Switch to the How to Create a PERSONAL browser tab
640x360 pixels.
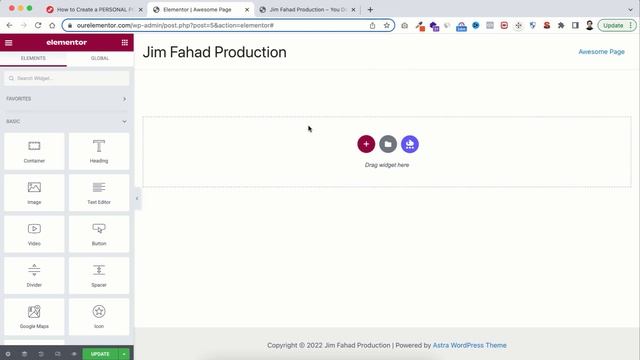coord(94,9)
